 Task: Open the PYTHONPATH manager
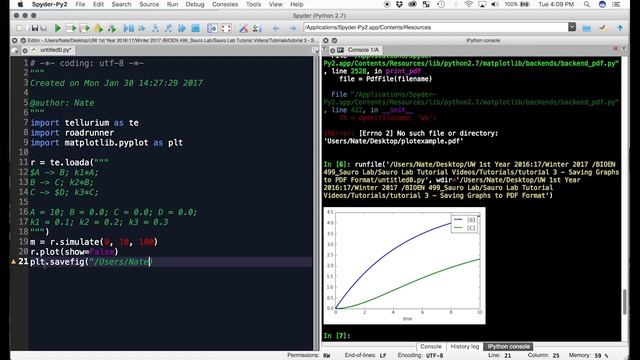pos(256,28)
